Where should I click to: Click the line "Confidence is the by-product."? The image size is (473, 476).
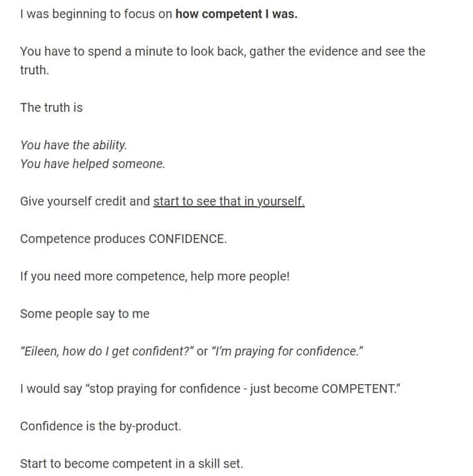coord(101,427)
